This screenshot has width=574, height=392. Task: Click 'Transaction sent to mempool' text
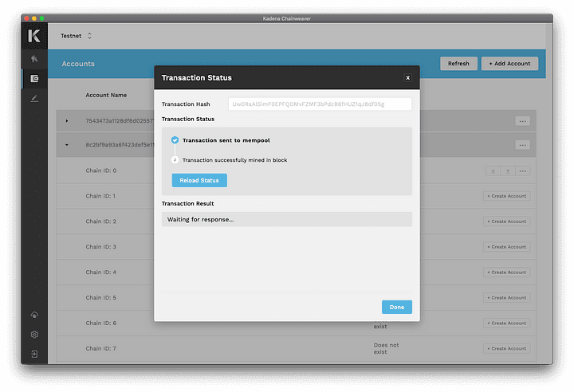226,140
